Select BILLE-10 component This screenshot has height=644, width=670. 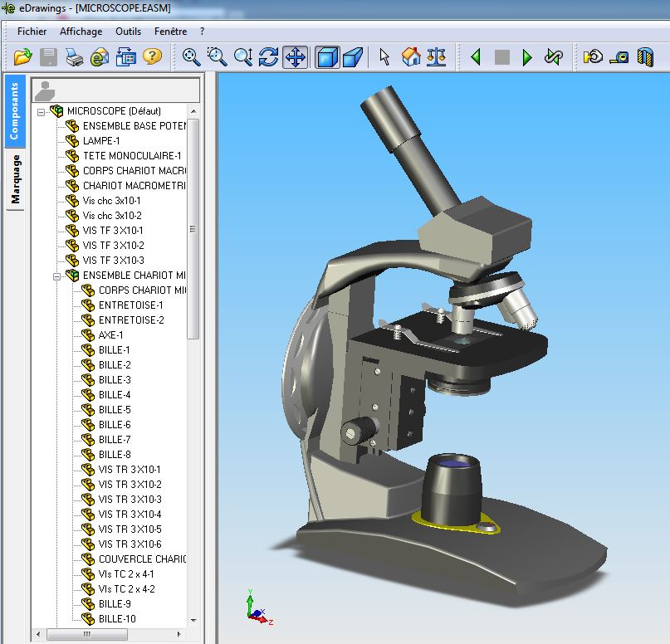pos(117,619)
